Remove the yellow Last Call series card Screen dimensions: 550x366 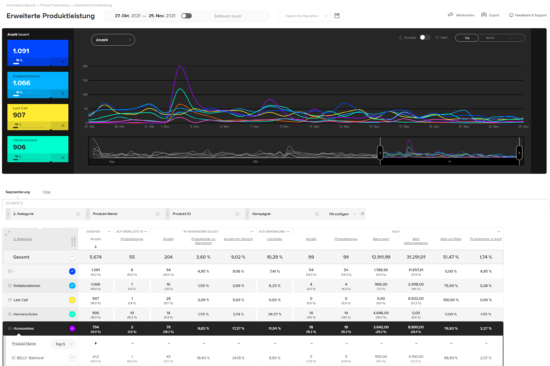point(63,126)
